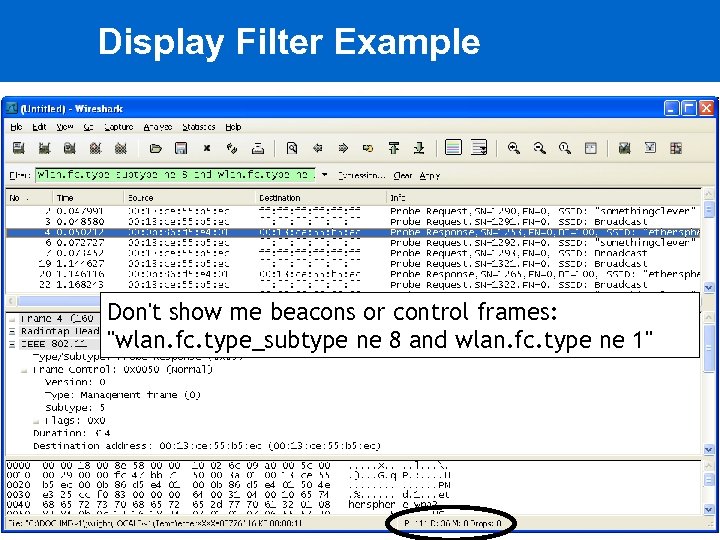The height and width of the screenshot is (540, 720).
Task: Select the Destination address detail line
Action: coord(207,446)
